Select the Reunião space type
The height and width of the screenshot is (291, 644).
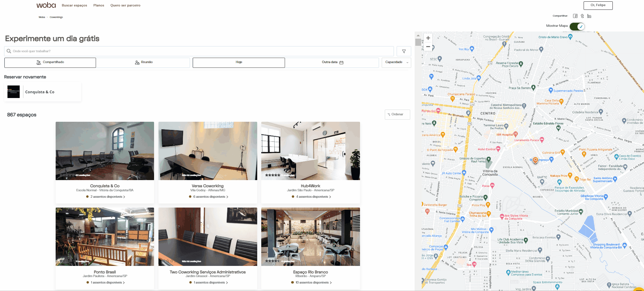coord(144,62)
